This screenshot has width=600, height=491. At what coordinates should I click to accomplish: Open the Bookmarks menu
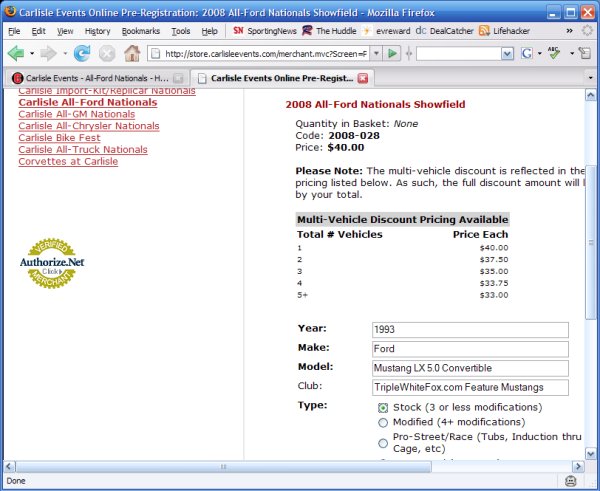pyautogui.click(x=140, y=31)
